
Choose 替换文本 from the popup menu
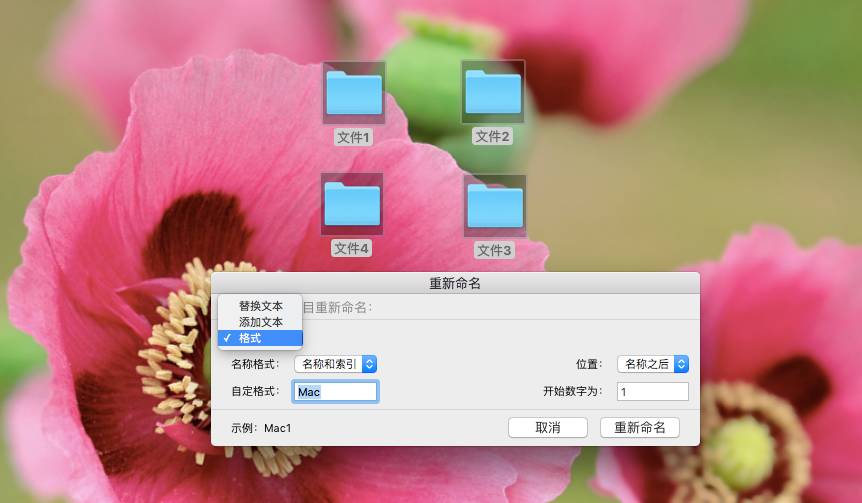tap(260, 306)
